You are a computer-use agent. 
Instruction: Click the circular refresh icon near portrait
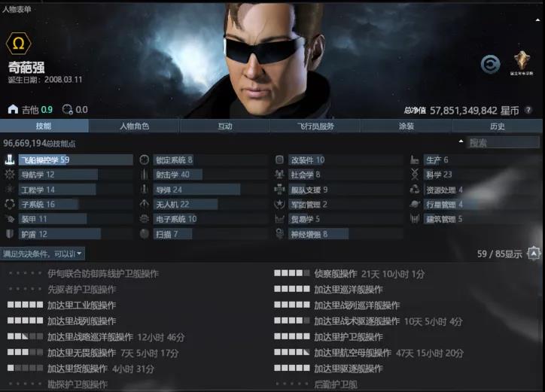coord(491,64)
